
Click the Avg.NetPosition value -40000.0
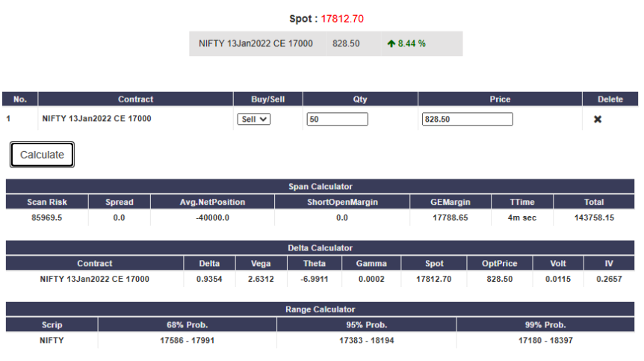tap(212, 217)
